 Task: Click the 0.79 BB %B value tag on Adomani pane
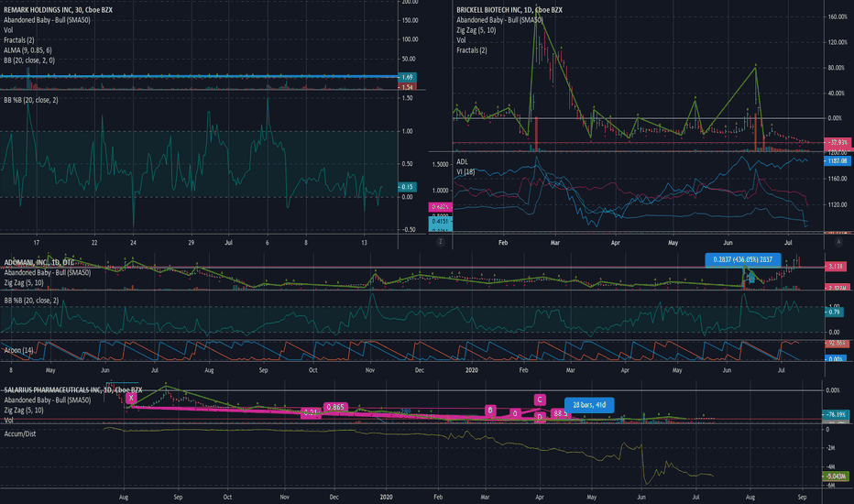click(835, 312)
